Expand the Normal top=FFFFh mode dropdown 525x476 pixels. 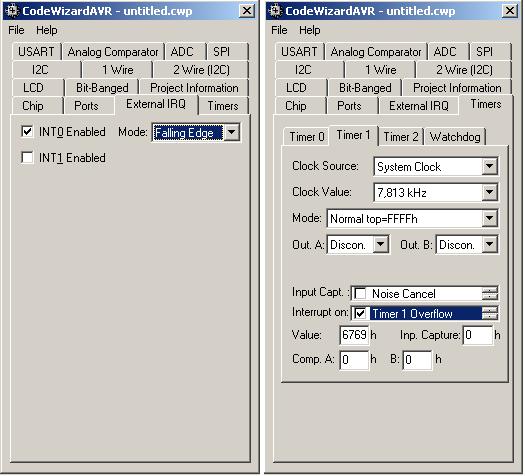click(x=490, y=219)
